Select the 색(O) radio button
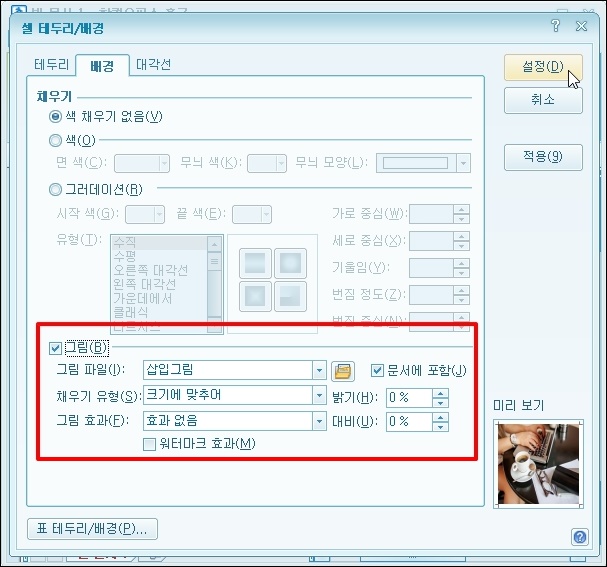Image resolution: width=607 pixels, height=567 pixels. 55,140
